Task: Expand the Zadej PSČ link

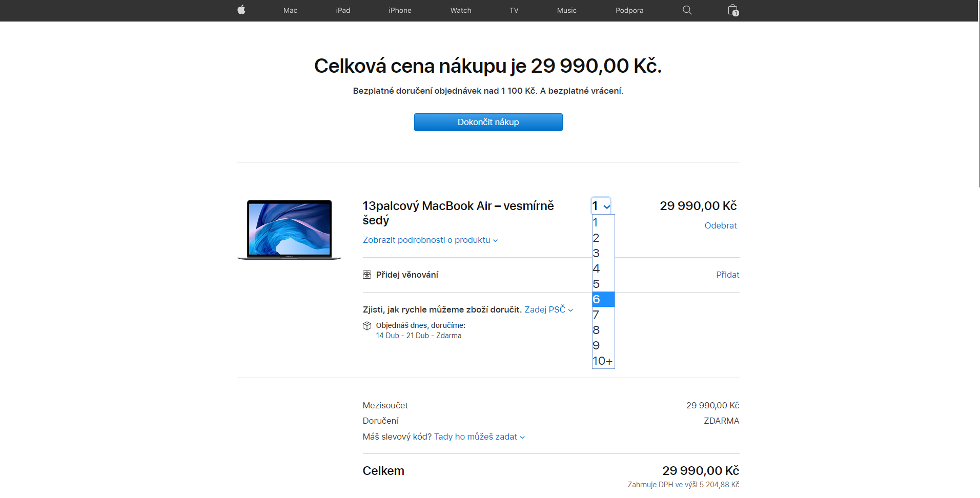Action: (x=548, y=309)
